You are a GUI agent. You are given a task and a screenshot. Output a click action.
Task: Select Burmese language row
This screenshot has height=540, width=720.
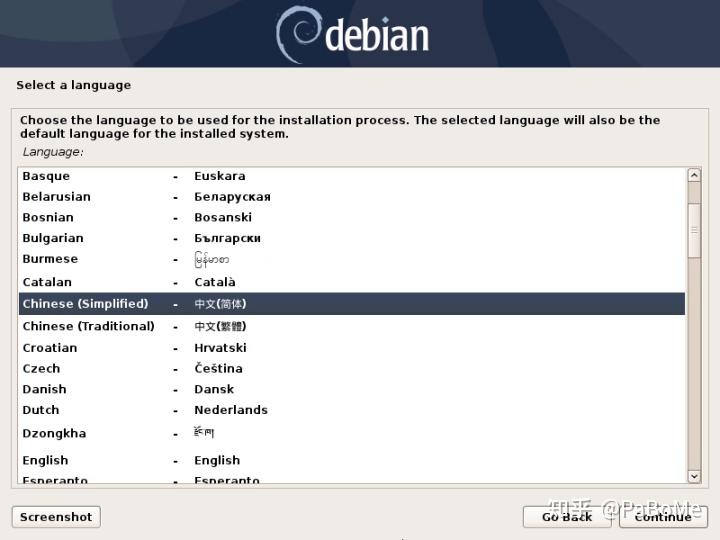coord(352,259)
